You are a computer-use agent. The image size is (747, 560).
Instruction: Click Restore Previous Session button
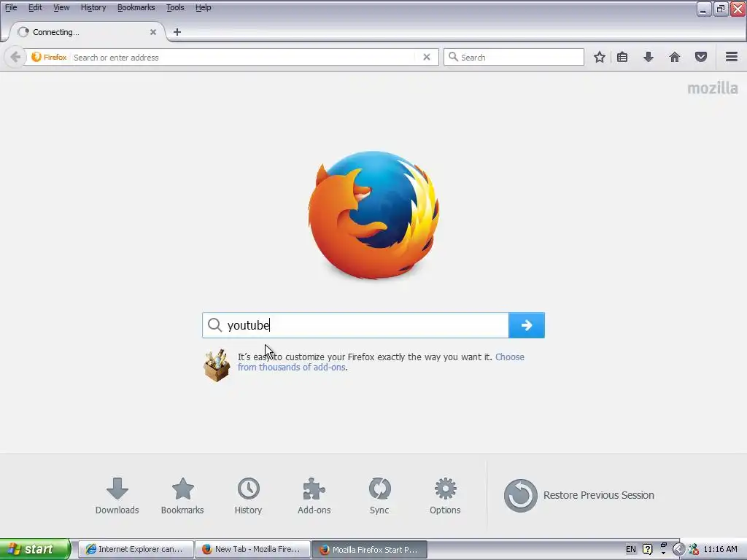pos(578,495)
